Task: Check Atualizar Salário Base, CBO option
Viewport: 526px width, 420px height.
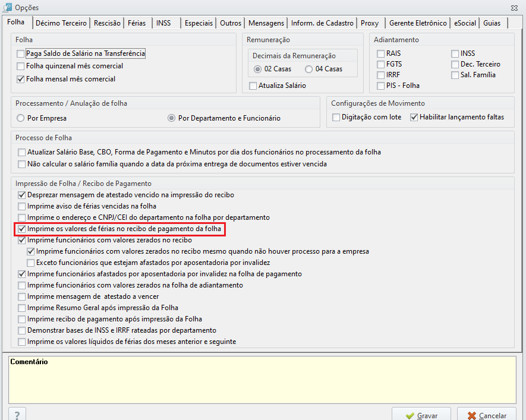Action: point(22,153)
